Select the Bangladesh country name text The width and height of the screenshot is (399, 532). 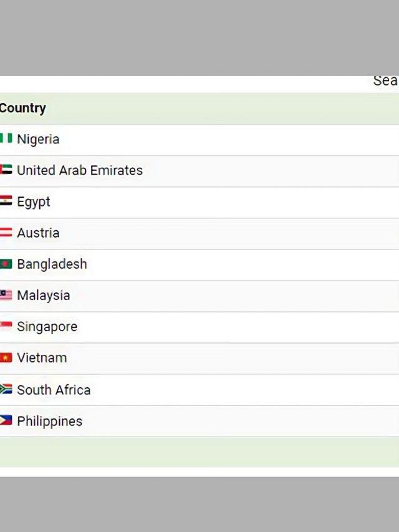point(52,264)
